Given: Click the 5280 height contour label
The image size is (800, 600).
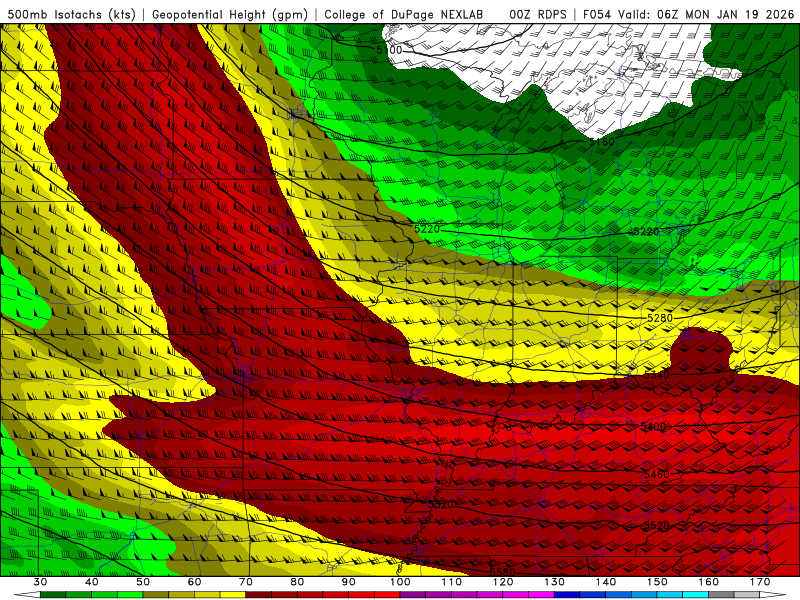Looking at the screenshot, I should 660,318.
